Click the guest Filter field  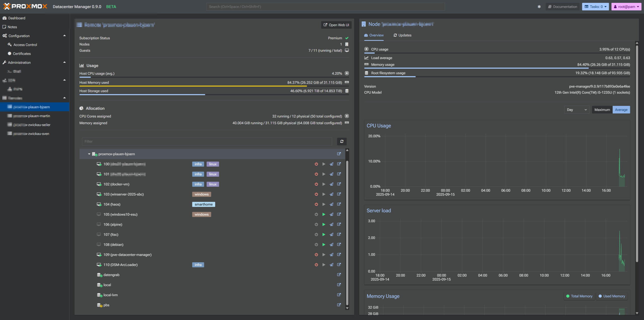pos(207,141)
